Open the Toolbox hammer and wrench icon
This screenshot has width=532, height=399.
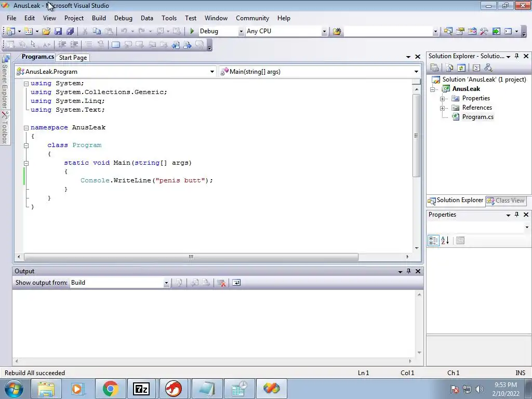click(484, 31)
